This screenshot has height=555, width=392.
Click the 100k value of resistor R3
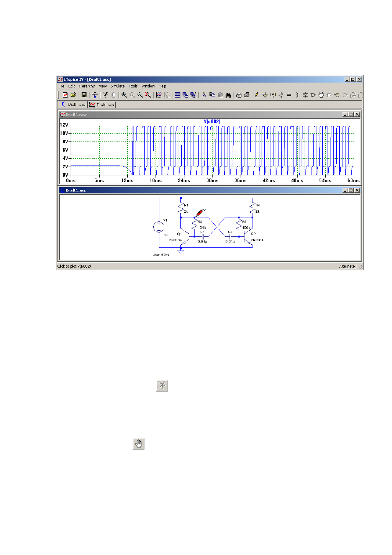246,228
